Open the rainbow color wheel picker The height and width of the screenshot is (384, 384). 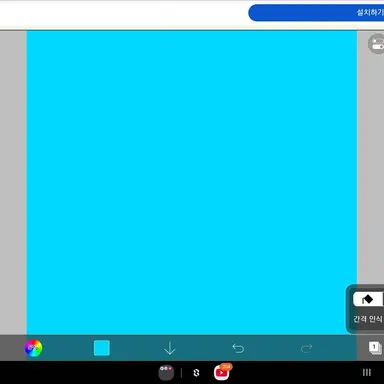[x=33, y=348]
